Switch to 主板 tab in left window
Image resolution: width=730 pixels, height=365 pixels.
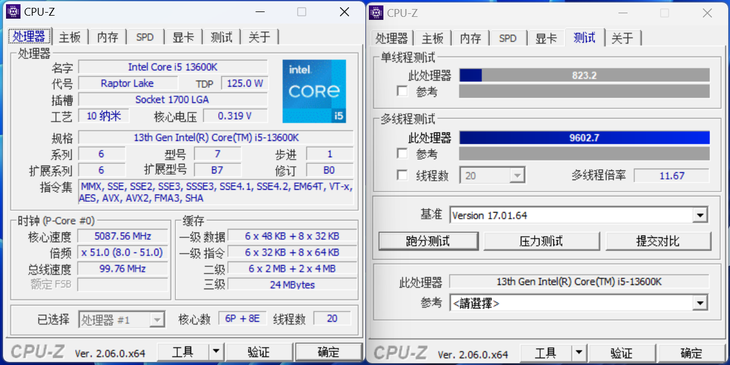70,37
